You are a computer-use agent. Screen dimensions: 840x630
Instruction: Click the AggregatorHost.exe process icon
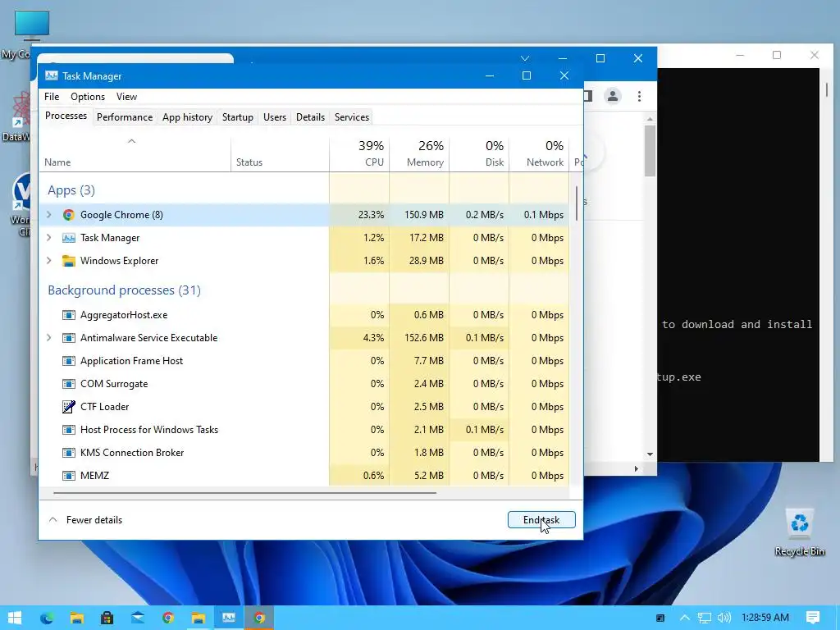[x=69, y=315]
